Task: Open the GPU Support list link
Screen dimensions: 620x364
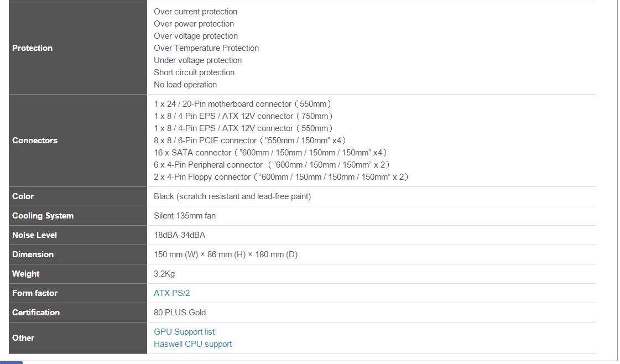Action: tap(184, 332)
